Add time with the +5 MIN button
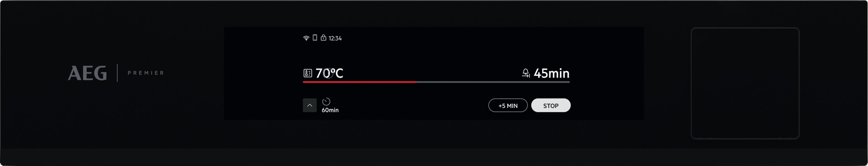 [x=508, y=106]
